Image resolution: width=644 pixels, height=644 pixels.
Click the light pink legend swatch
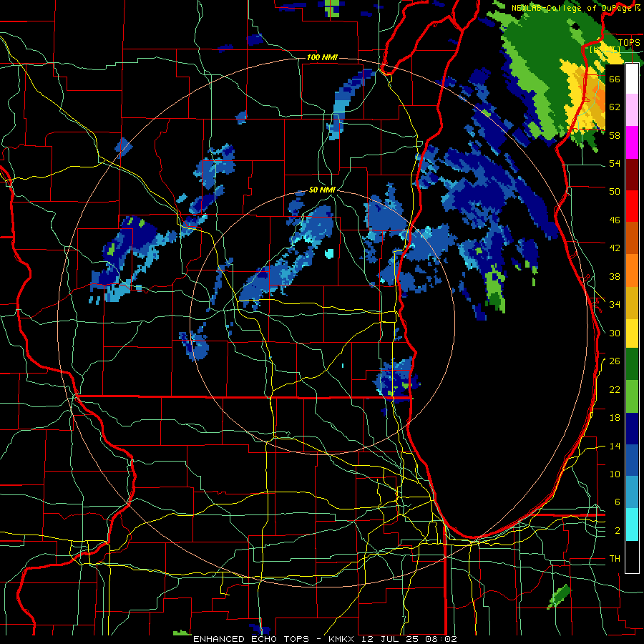[632, 109]
